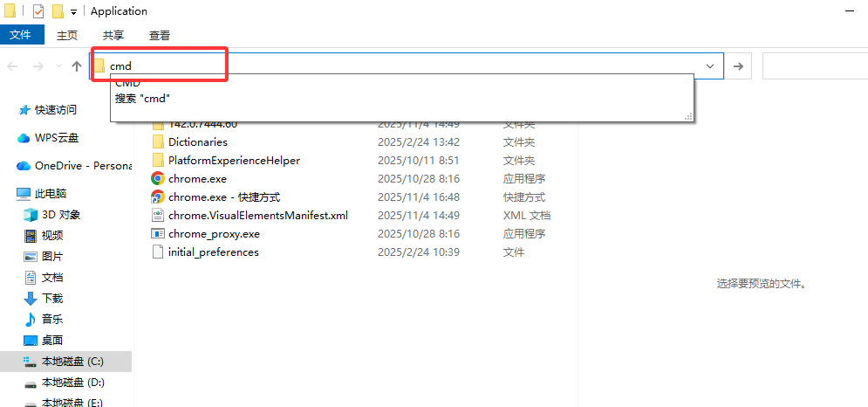Click the Go To arrow beside address bar
The height and width of the screenshot is (407, 868).
click(738, 66)
